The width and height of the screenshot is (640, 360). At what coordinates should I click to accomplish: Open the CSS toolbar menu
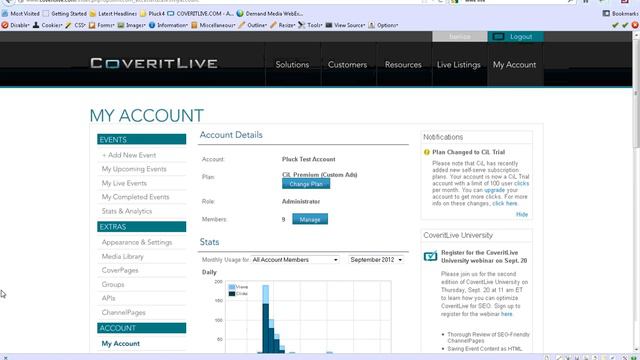tap(75, 25)
